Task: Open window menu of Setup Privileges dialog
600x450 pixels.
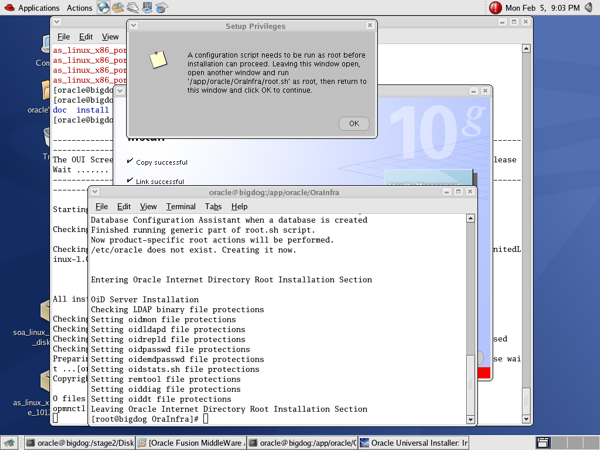Action: coord(133,26)
